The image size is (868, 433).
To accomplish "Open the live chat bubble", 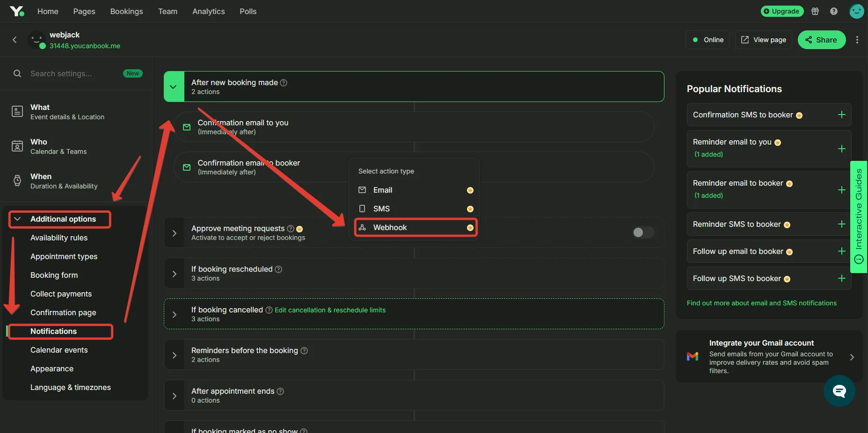I will point(839,391).
